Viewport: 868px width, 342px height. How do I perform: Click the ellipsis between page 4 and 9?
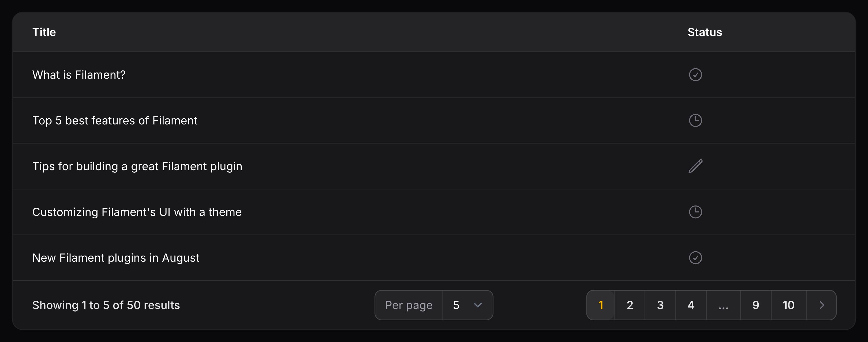[x=723, y=305]
